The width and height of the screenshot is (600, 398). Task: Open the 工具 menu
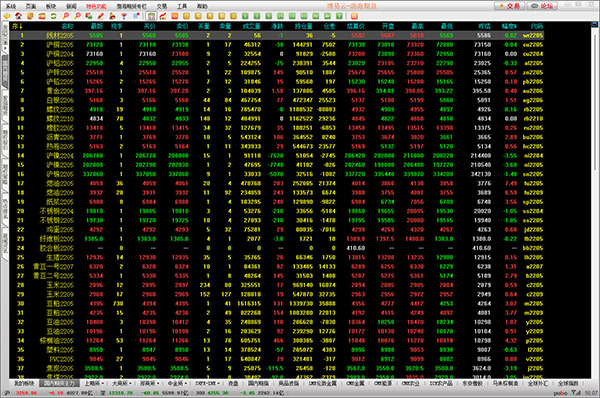[182, 6]
